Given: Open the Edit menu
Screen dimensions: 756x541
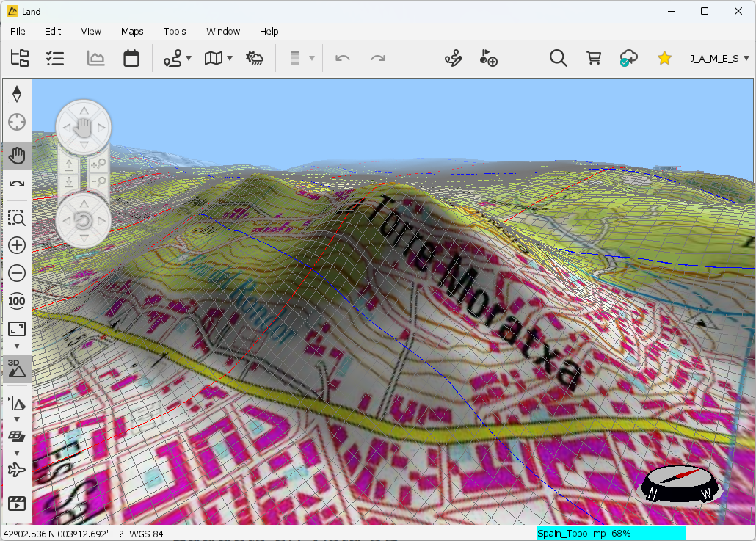Looking at the screenshot, I should 53,32.
